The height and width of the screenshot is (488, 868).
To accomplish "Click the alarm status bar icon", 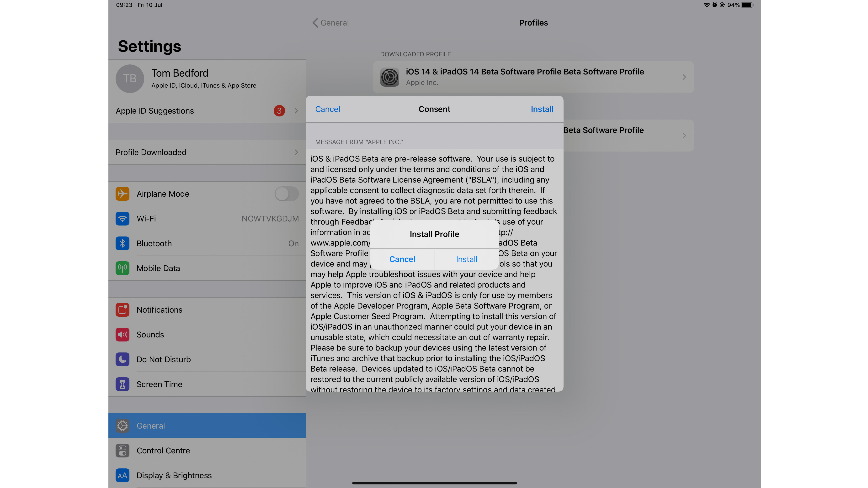I will 714,5.
